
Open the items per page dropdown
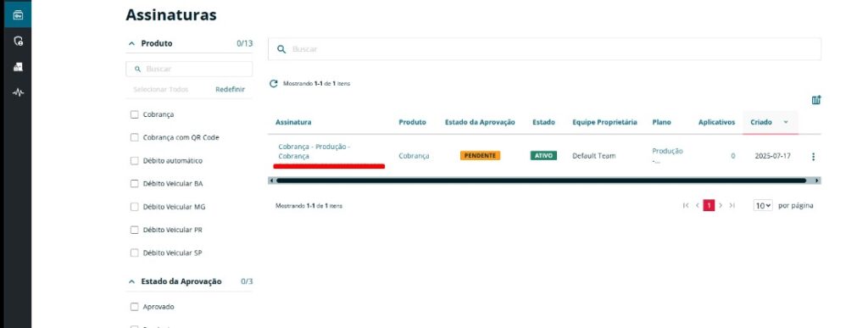click(x=762, y=206)
